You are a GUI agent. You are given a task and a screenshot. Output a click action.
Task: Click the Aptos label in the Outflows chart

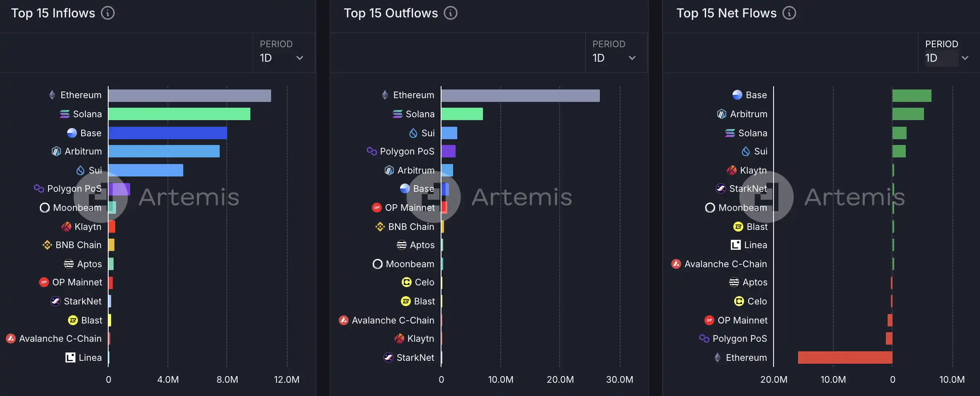click(x=422, y=245)
